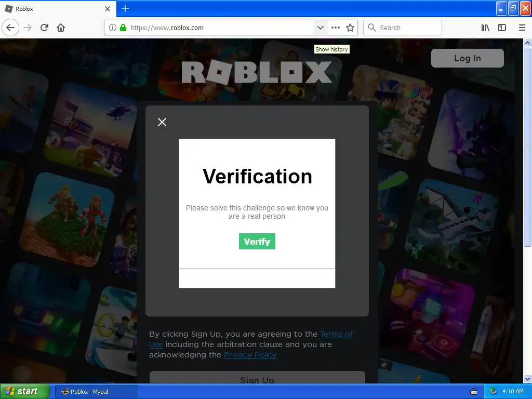Open the browser home page icon
The image size is (532, 399).
(61, 28)
